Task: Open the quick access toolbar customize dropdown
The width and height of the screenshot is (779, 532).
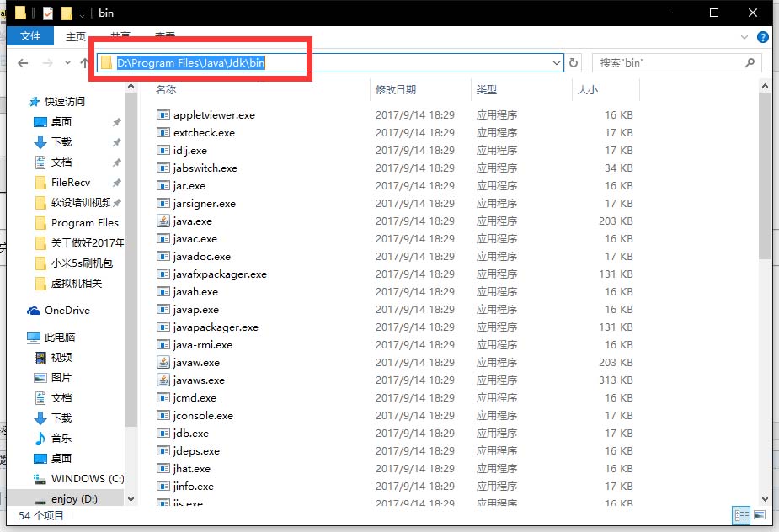Action: point(82,14)
